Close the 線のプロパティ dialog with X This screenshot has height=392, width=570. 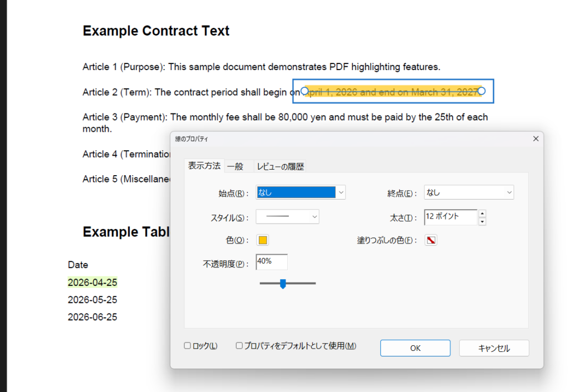(x=535, y=138)
